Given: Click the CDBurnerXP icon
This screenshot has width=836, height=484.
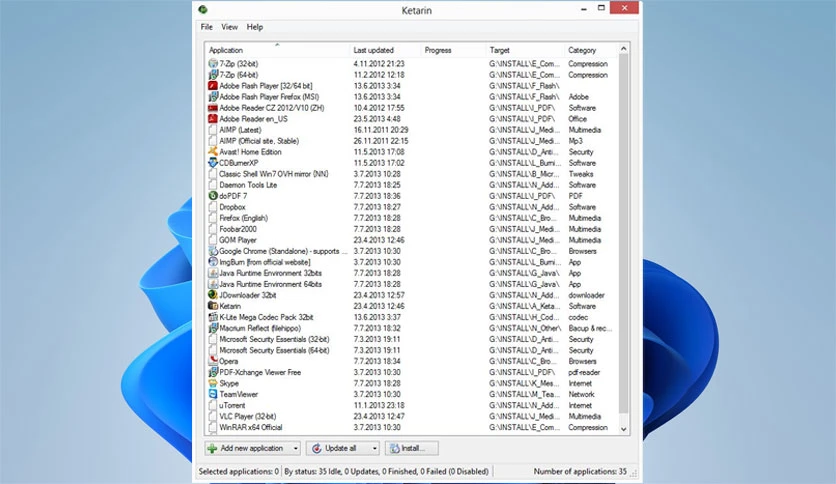Looking at the screenshot, I should click(213, 163).
